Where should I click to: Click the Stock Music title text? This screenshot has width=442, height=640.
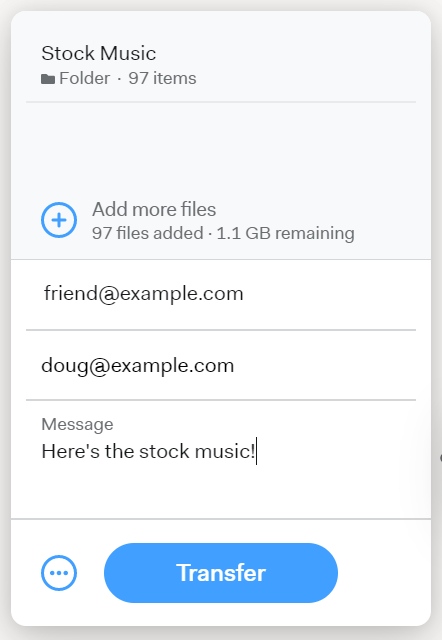pyautogui.click(x=98, y=53)
